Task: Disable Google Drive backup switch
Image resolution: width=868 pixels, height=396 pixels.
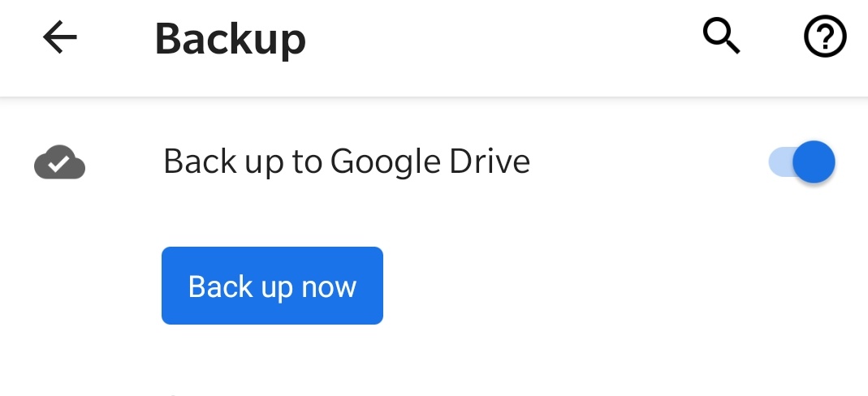Action: (801, 162)
